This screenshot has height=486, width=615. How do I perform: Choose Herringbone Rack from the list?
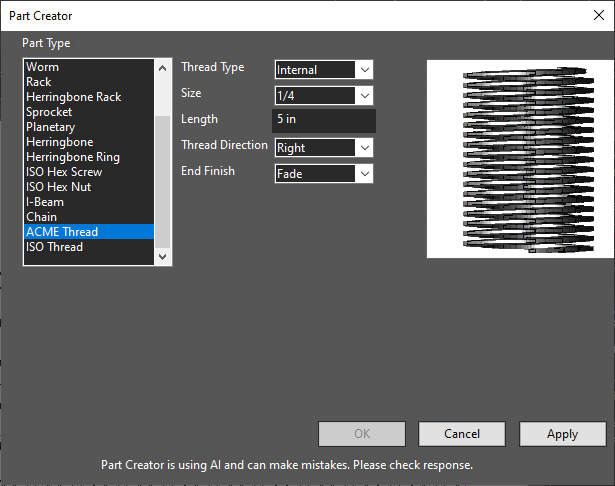coord(89,97)
